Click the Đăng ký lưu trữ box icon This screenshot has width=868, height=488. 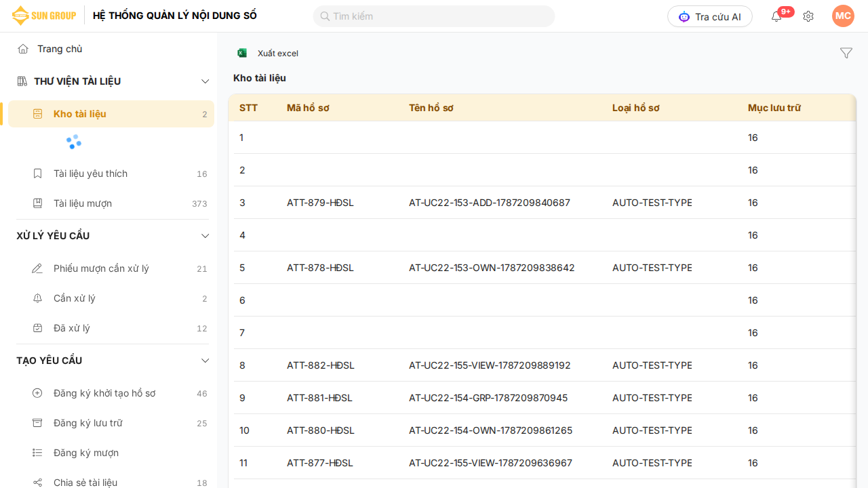(x=37, y=423)
